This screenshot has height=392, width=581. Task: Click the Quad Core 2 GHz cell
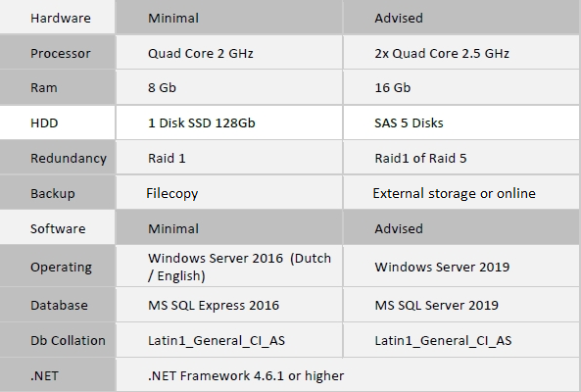(229, 52)
